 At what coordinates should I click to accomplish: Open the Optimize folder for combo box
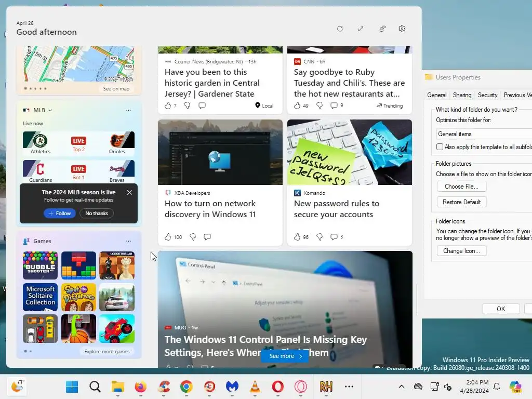[484, 134]
